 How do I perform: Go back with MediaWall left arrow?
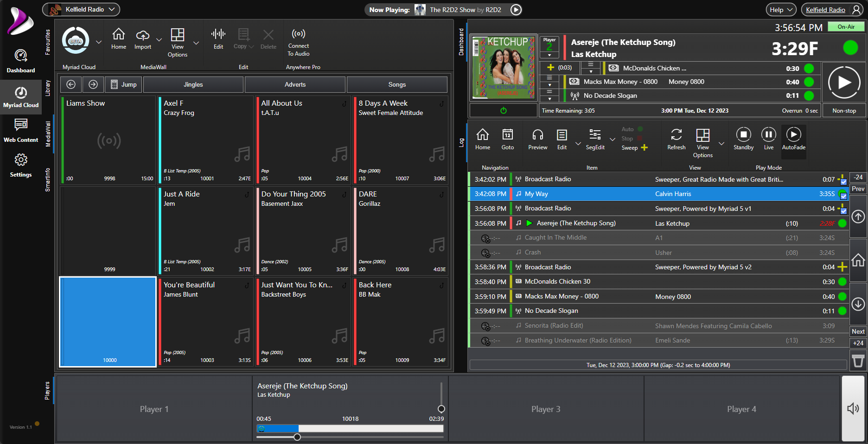tap(71, 84)
